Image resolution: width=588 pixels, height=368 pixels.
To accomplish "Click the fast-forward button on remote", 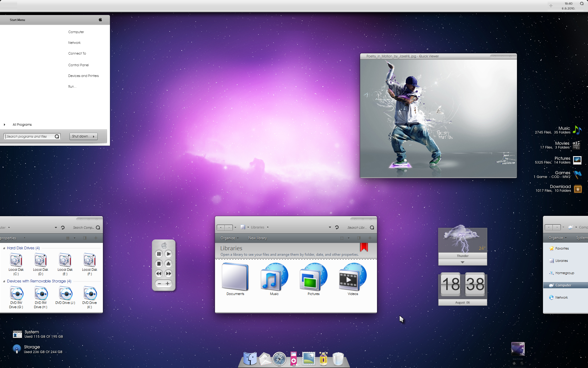I will click(x=168, y=274).
